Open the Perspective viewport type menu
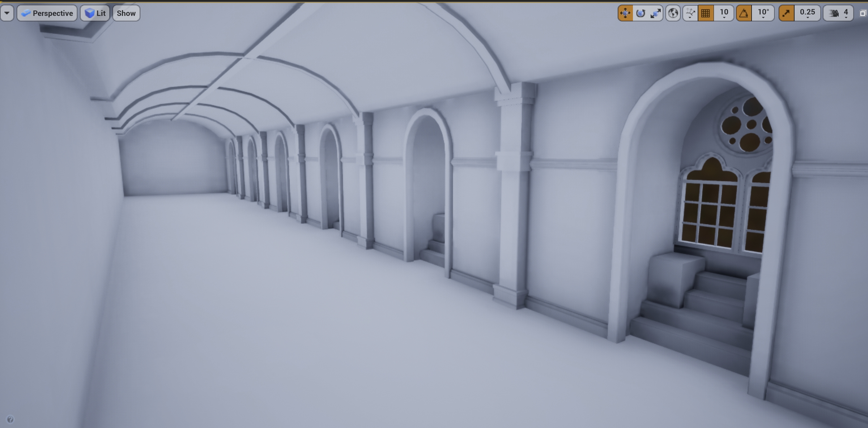868x428 pixels. click(47, 13)
